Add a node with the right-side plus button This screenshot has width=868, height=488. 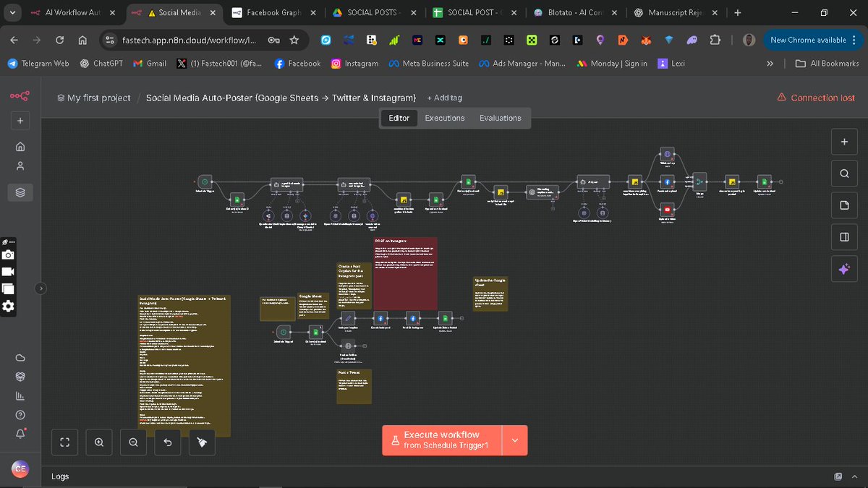(843, 142)
